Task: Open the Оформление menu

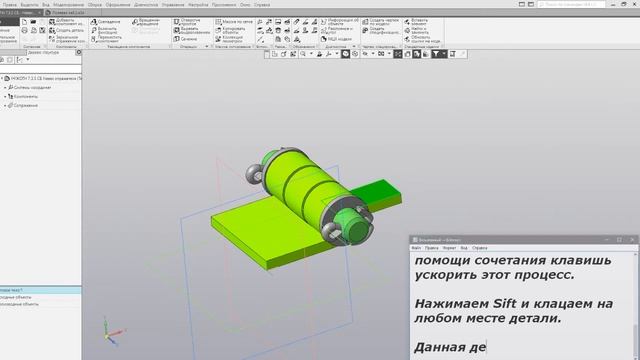Action: click(x=118, y=5)
